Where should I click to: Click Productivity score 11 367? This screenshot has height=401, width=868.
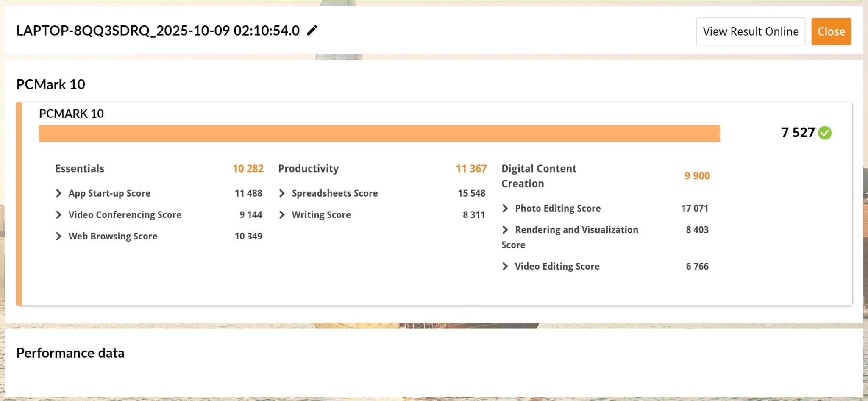point(471,169)
